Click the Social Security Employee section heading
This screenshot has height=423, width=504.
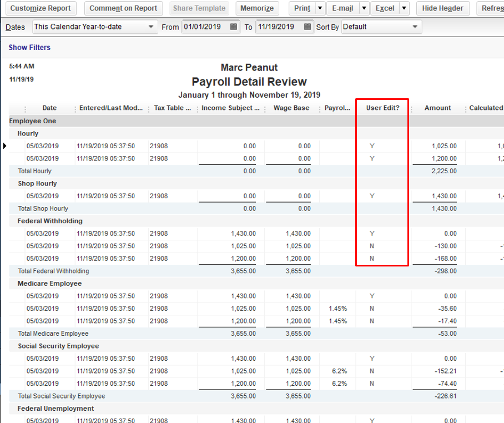[58, 346]
